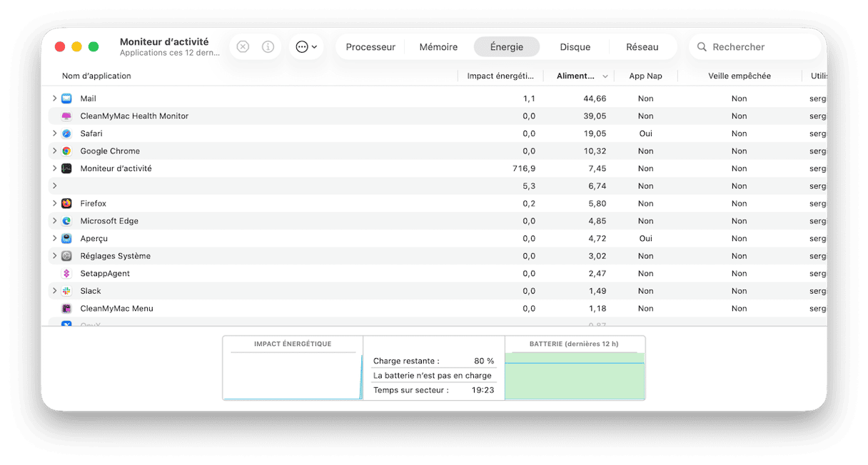Click the Batterie dernières 12 h graph

[x=575, y=375]
